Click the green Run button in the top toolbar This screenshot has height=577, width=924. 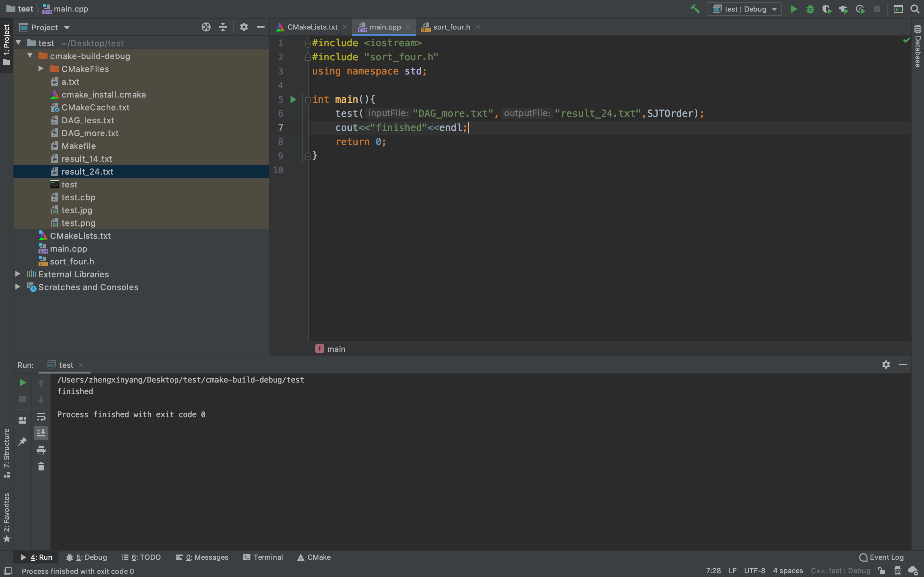tap(793, 9)
